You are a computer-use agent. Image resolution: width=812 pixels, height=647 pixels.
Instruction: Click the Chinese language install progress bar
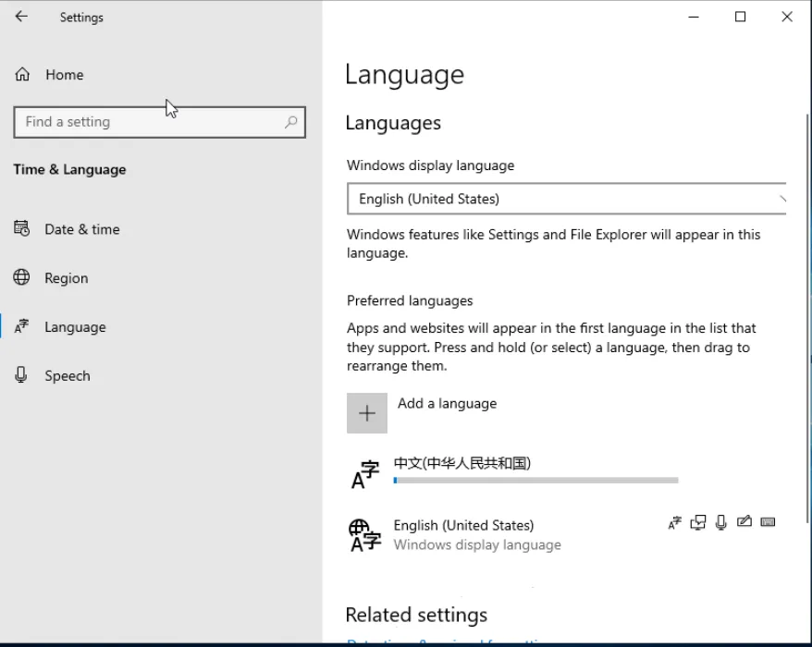coord(535,481)
